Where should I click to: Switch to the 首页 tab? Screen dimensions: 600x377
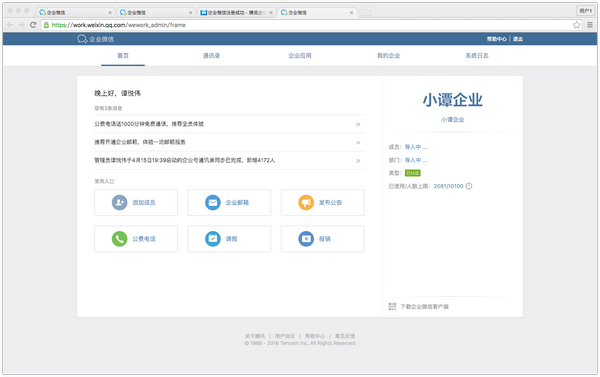tap(123, 56)
